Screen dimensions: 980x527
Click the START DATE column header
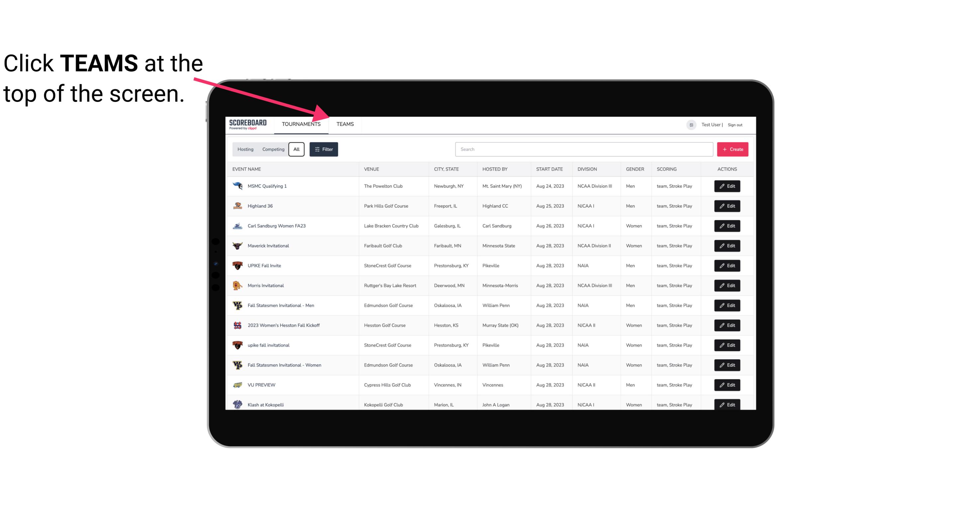[549, 169]
